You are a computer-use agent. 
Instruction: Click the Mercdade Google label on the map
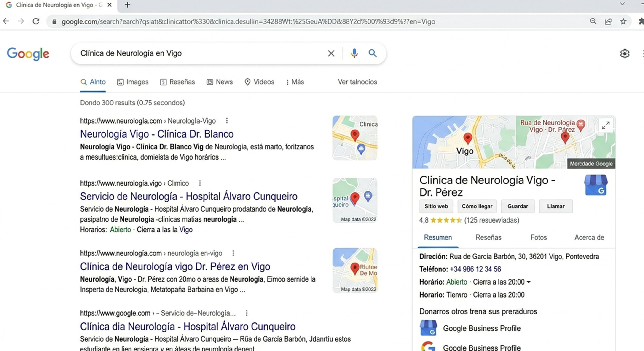(591, 164)
